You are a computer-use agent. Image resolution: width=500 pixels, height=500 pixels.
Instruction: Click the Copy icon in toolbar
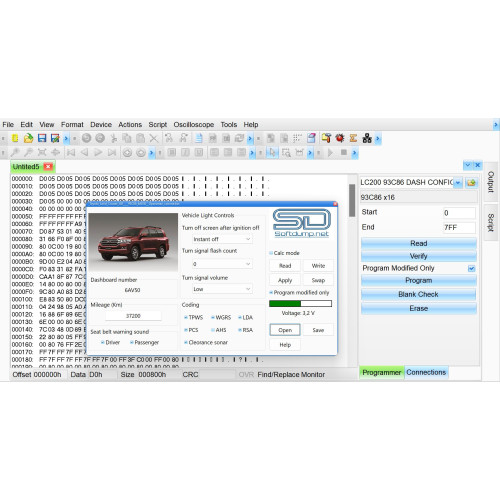[x=127, y=138]
